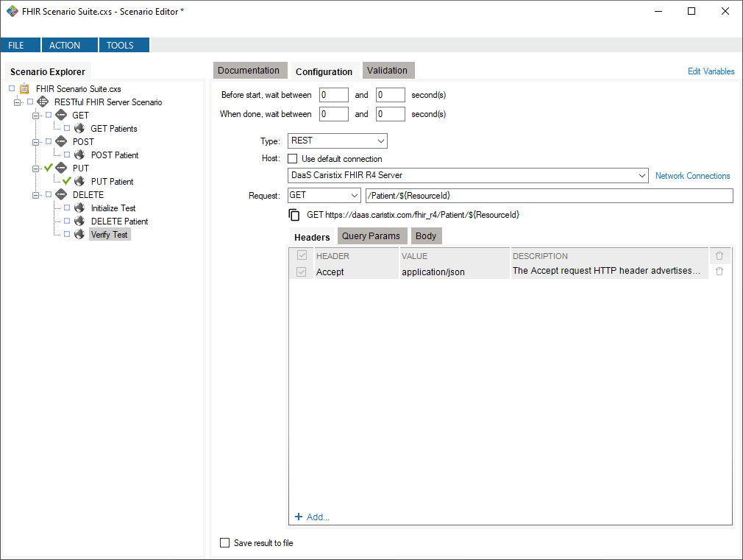Click the clipboard icon for FHIR Scenario Suite.cxs
743x560 pixels.
point(24,88)
